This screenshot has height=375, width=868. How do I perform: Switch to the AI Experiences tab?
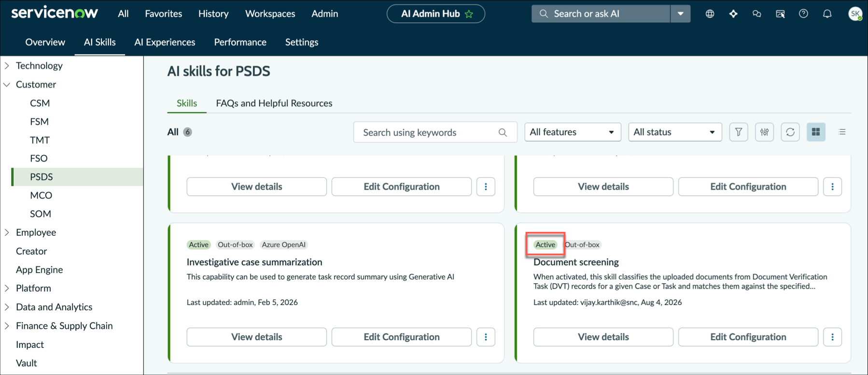(x=165, y=42)
